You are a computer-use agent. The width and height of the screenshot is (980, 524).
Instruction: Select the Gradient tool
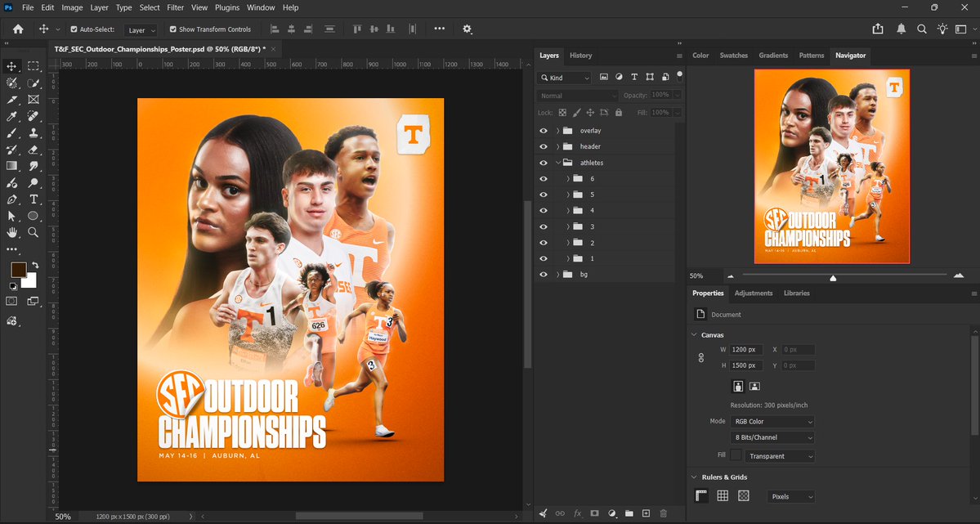[12, 166]
